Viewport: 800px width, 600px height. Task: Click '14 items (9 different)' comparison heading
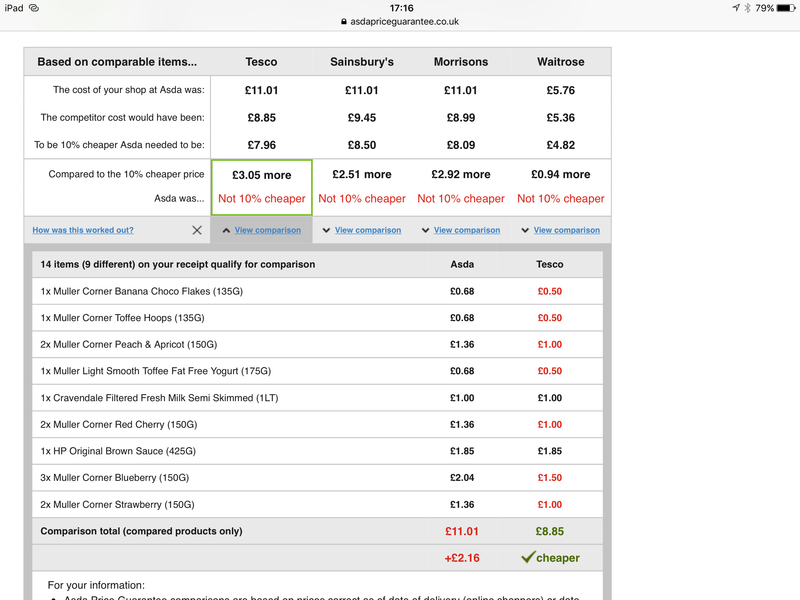[x=178, y=264]
